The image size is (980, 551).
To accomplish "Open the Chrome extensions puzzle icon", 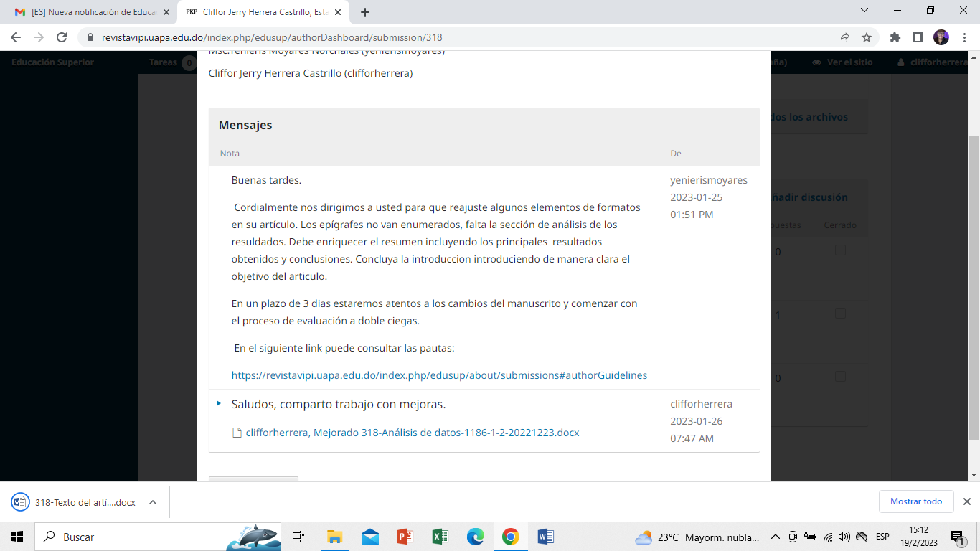I will tap(895, 37).
